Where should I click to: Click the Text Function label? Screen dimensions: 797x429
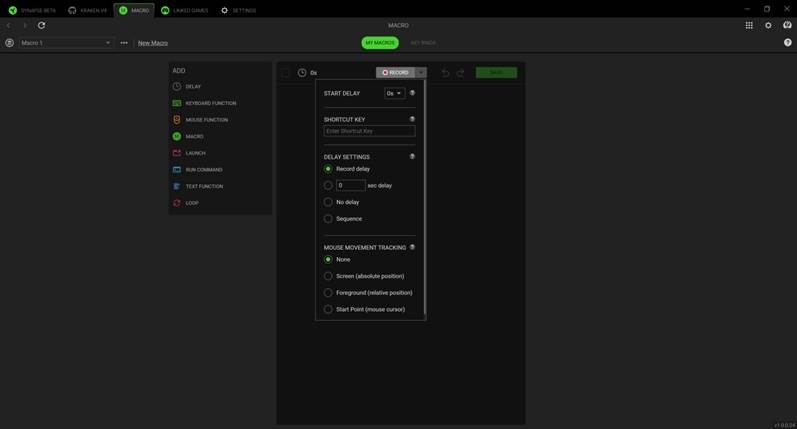pos(204,187)
